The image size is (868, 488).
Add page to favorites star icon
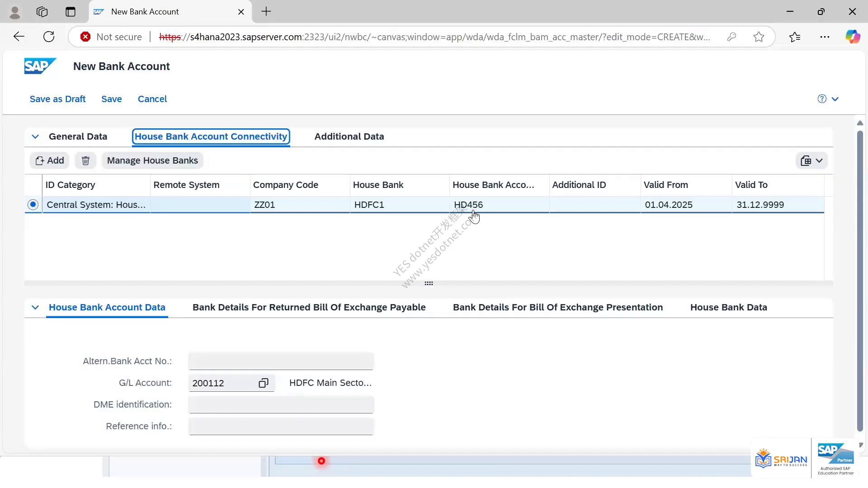[759, 37]
